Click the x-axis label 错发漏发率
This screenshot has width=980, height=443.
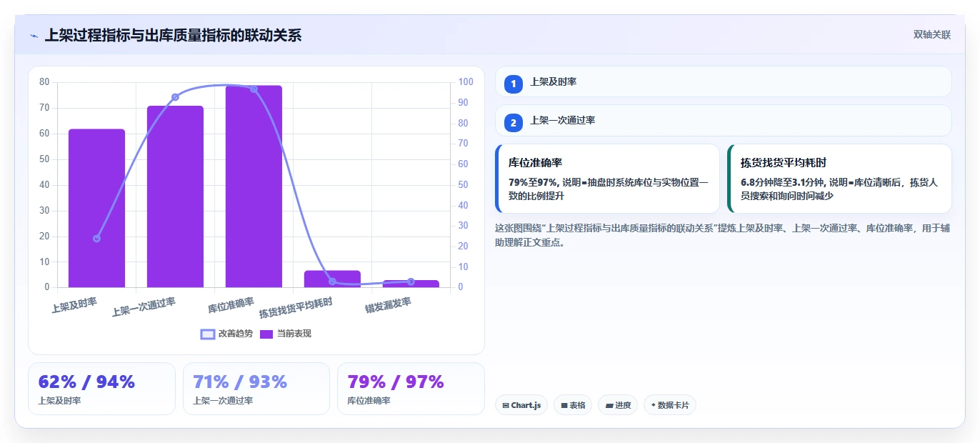[388, 305]
